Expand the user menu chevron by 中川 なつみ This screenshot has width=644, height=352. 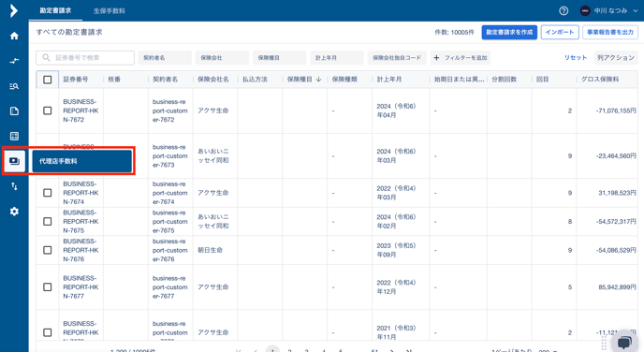[x=636, y=11]
